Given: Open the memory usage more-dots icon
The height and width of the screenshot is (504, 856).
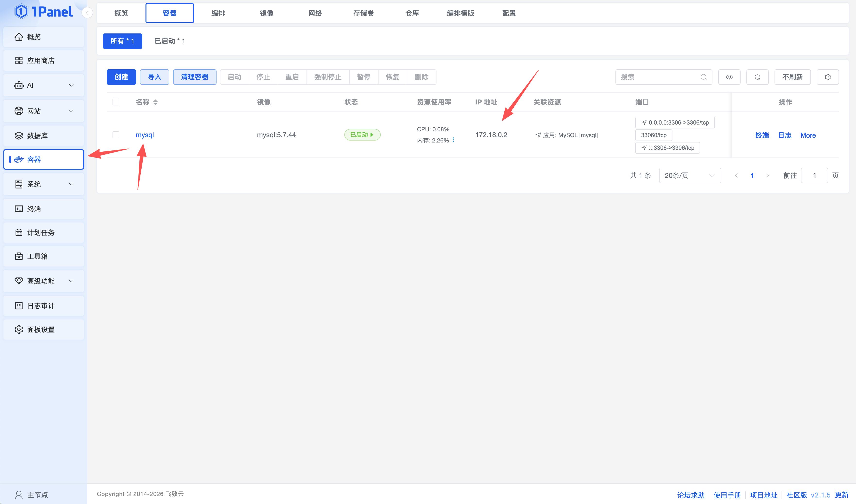Looking at the screenshot, I should 453,140.
